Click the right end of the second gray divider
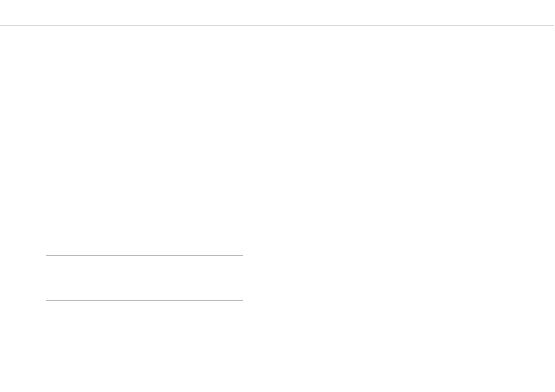 click(244, 224)
